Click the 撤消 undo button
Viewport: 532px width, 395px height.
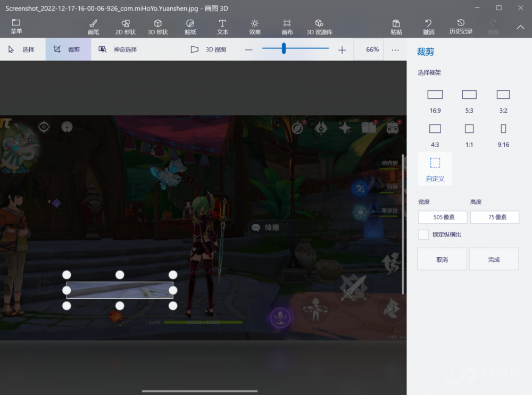pos(428,27)
